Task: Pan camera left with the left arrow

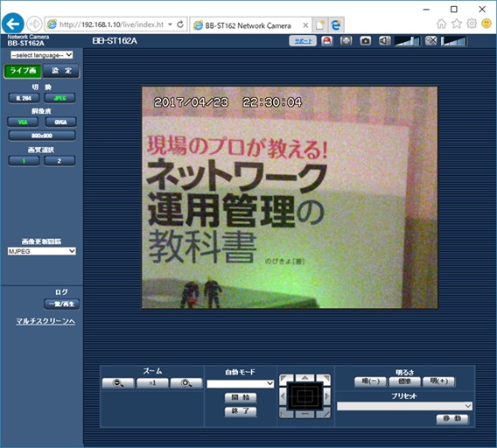Action: point(283,396)
